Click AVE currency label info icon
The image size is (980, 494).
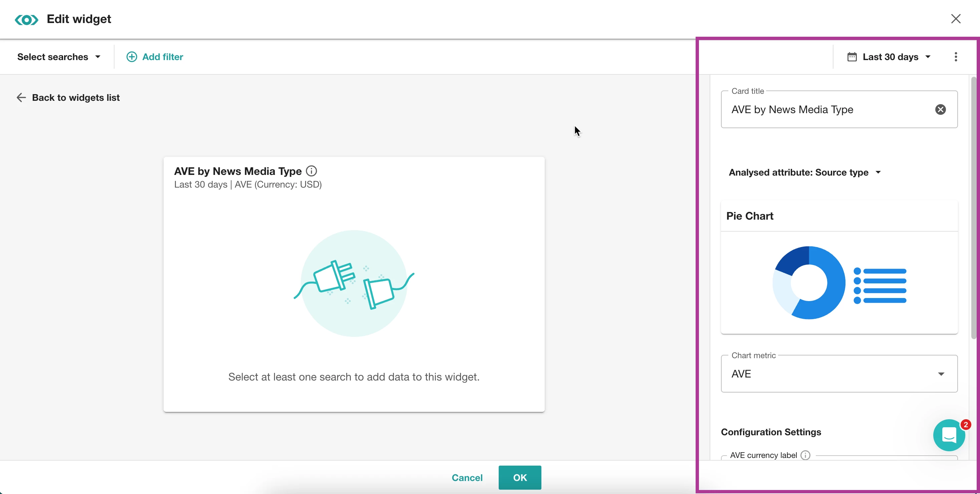tap(805, 455)
